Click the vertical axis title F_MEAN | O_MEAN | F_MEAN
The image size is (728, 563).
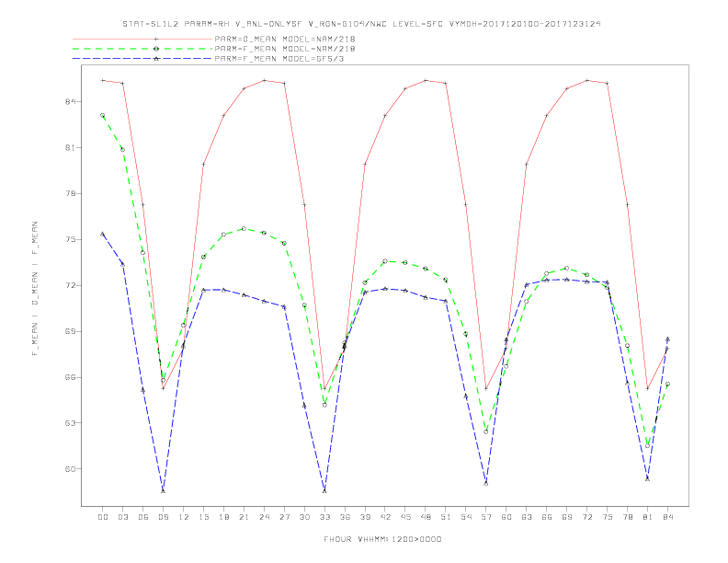tap(35, 289)
